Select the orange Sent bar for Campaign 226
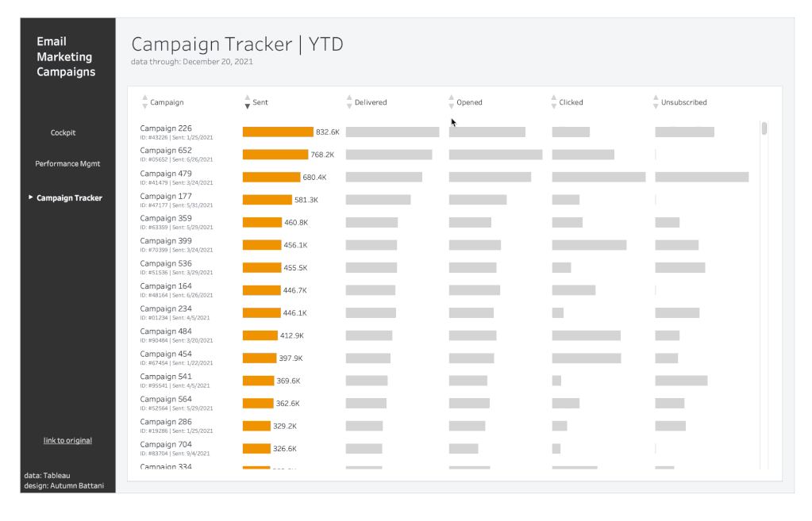Viewport: 812px width, 521px height. click(279, 130)
